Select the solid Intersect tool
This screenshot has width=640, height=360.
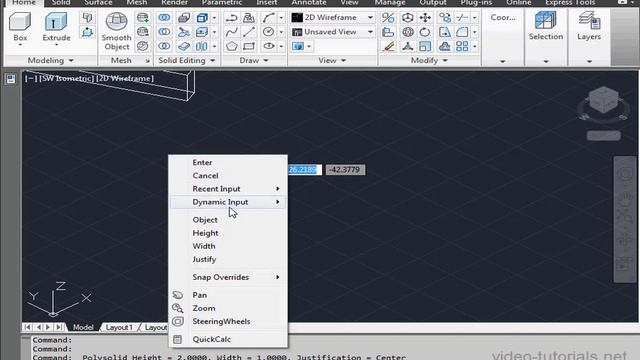point(164,46)
